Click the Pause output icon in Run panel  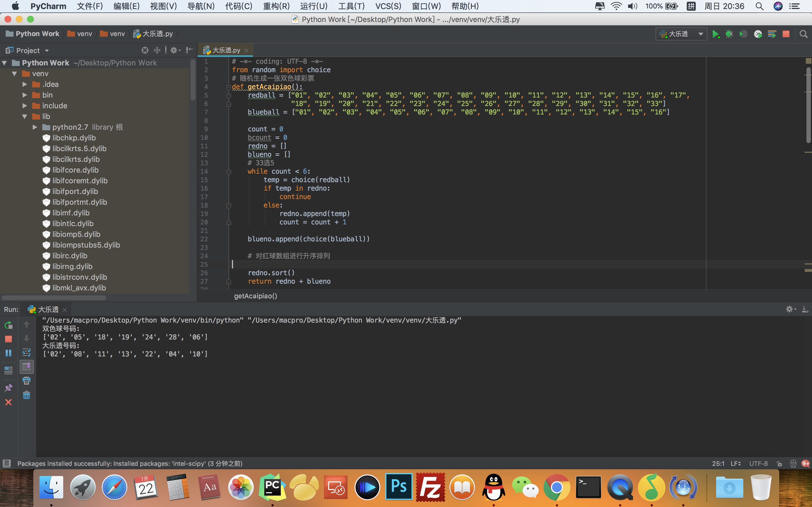[x=8, y=353]
